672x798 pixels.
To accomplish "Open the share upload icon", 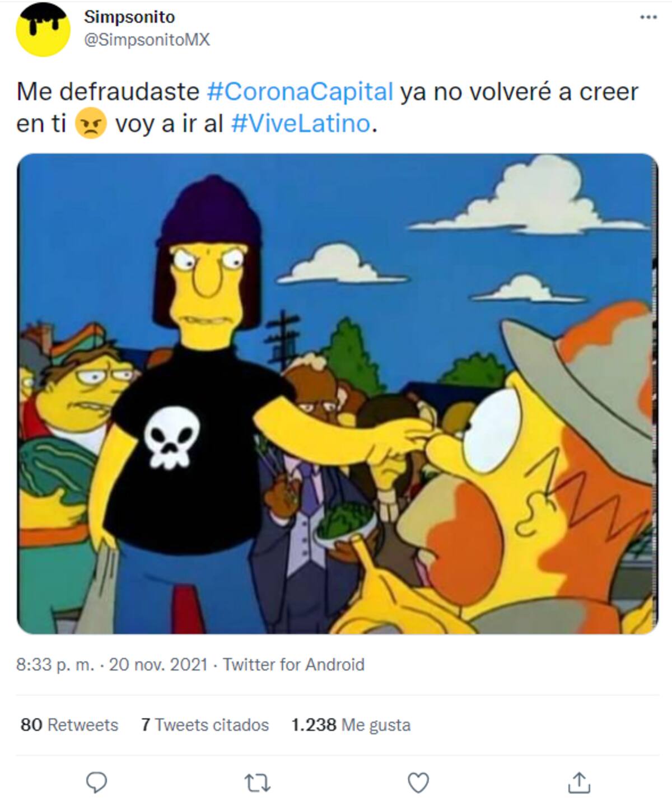I will click(579, 782).
